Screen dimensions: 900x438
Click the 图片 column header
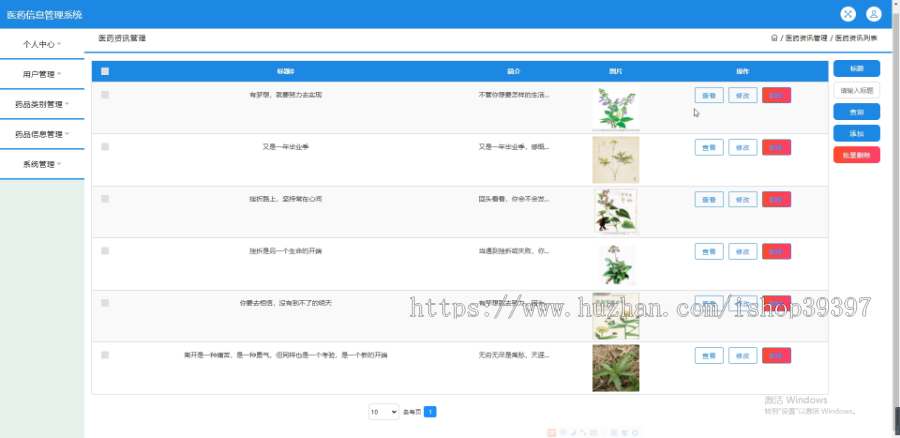[615, 72]
